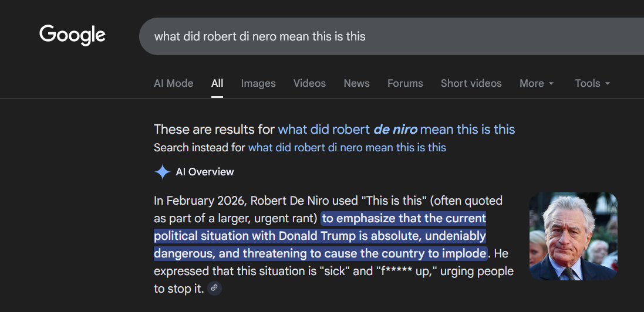The height and width of the screenshot is (312, 644).
Task: Click the AI Overview heading label
Action: [x=205, y=172]
